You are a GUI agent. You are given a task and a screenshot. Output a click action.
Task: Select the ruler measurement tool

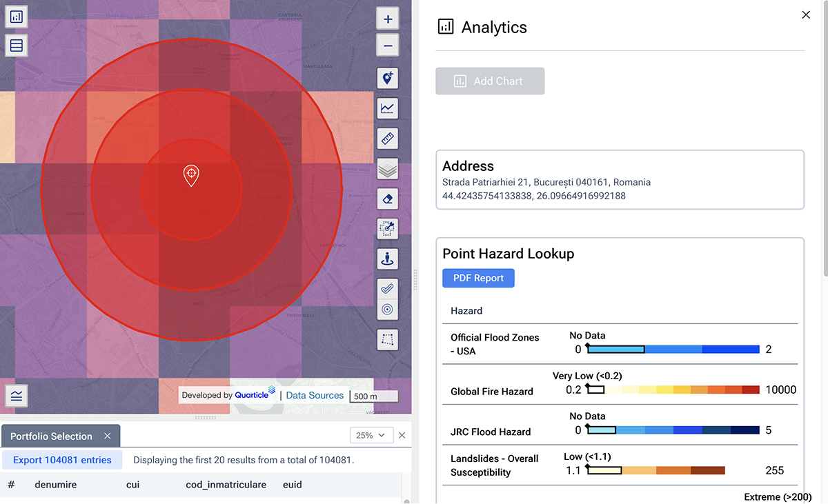[x=387, y=139]
